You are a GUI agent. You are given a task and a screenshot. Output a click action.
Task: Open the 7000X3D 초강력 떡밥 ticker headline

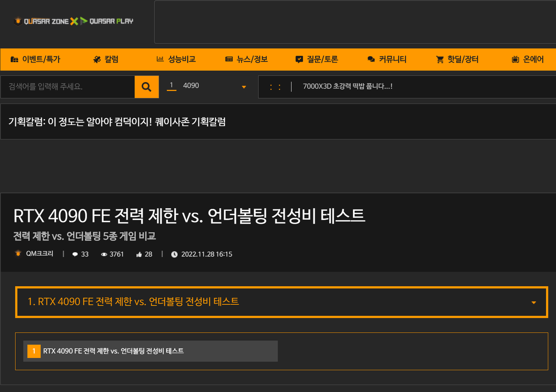[347, 86]
